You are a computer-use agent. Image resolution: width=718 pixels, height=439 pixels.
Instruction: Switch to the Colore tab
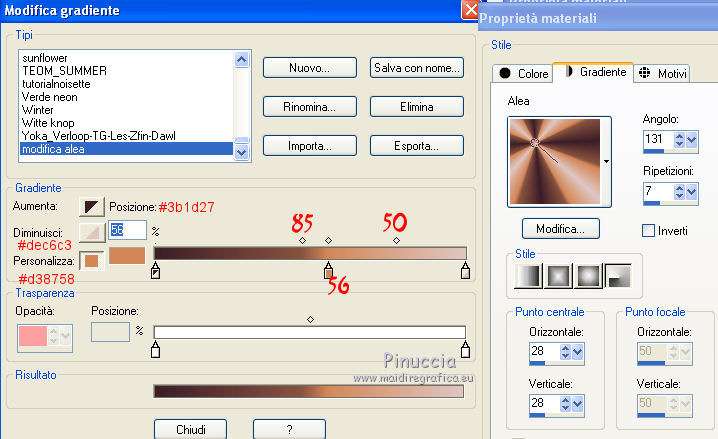pos(523,73)
